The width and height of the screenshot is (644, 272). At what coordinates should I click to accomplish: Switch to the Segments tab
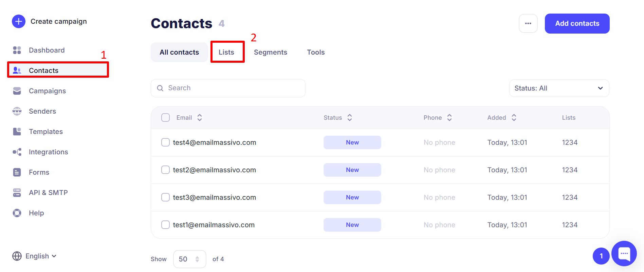point(270,52)
